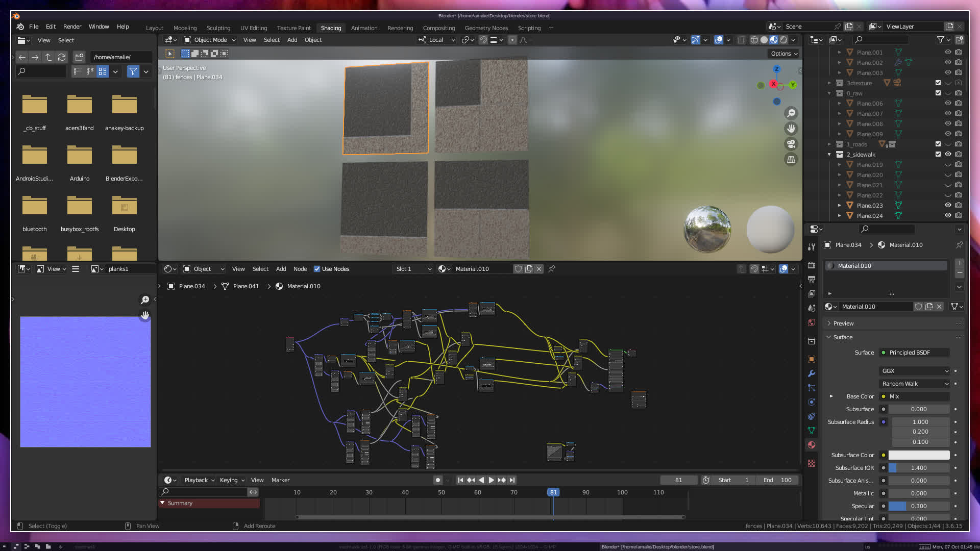
Task: Toggle the Use Nodes checkbox
Action: pos(317,269)
